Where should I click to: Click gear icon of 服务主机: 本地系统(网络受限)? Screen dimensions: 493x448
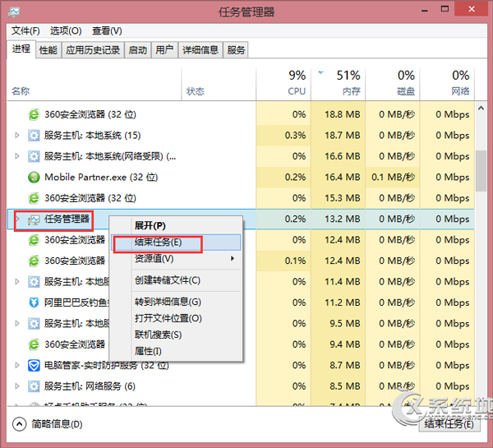pyautogui.click(x=34, y=156)
